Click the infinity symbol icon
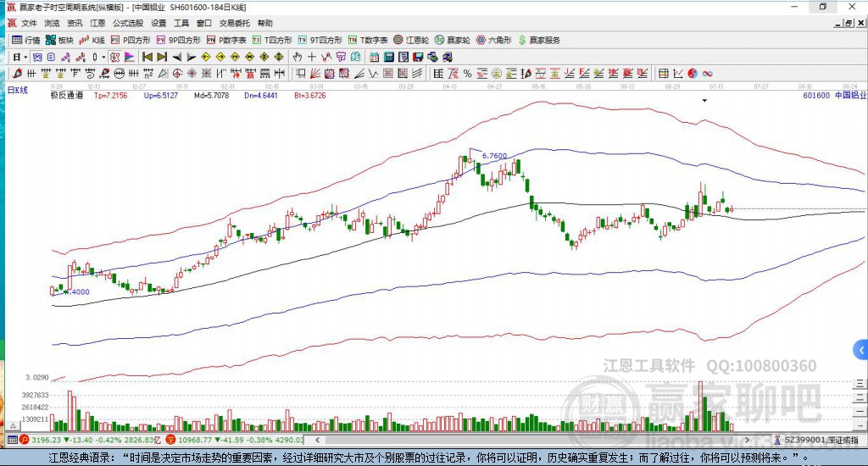868x466 pixels. coord(708,73)
